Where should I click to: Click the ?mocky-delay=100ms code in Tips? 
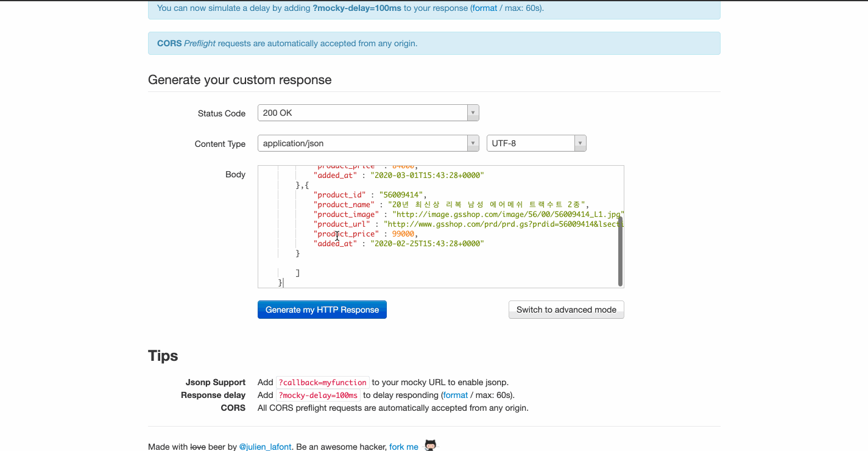[x=318, y=395]
